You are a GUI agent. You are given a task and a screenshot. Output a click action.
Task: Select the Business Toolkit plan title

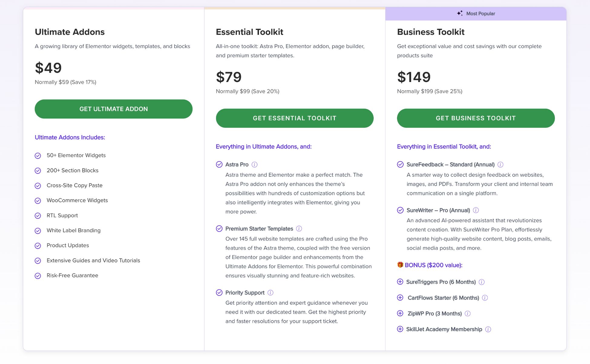431,32
